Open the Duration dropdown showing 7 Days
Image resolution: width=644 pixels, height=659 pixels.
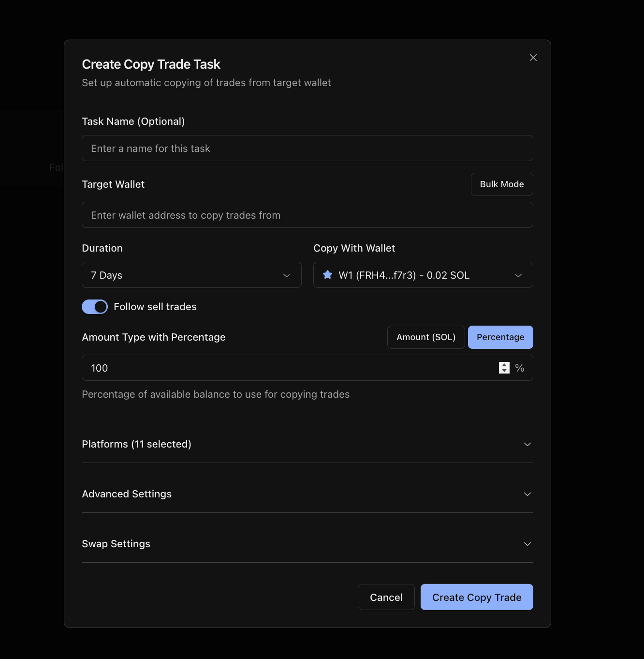coord(191,275)
